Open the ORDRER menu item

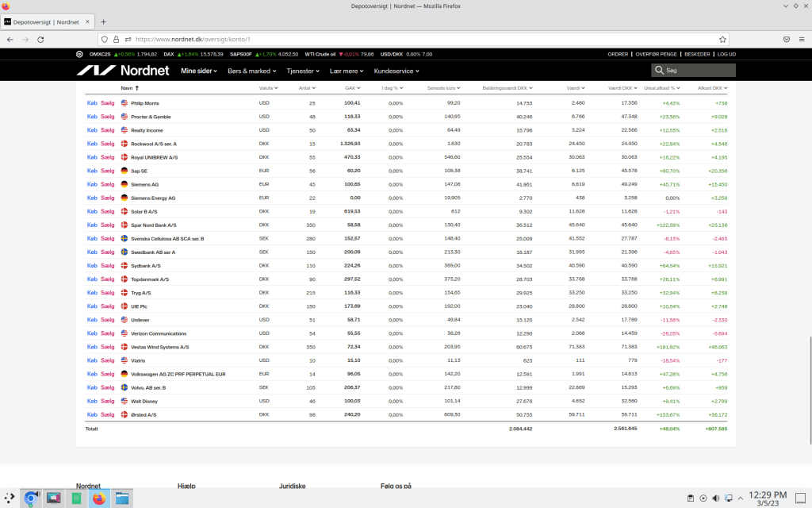(x=618, y=54)
